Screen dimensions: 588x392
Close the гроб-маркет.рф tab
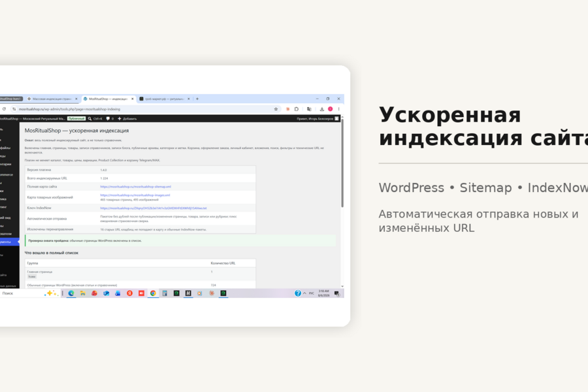pyautogui.click(x=189, y=99)
